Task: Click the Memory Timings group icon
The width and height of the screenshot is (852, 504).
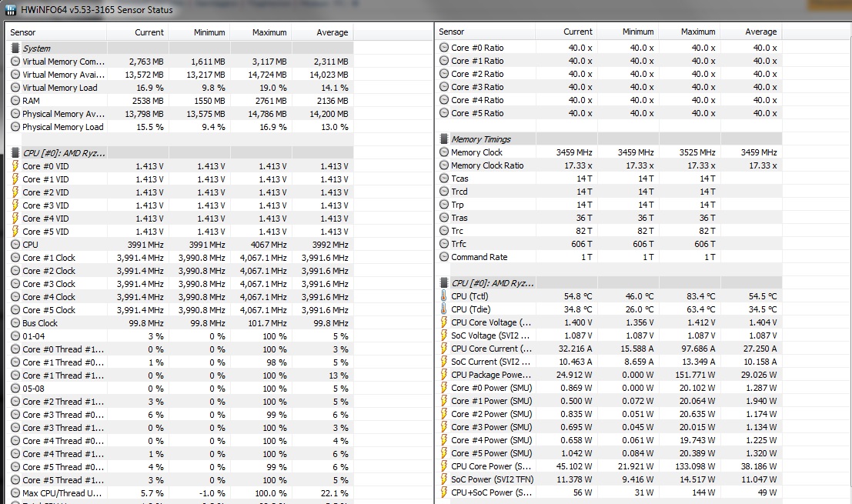Action: click(444, 139)
